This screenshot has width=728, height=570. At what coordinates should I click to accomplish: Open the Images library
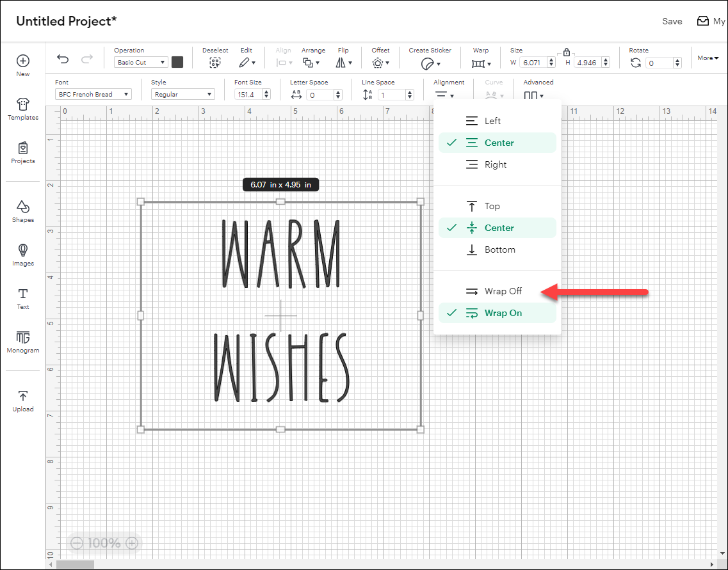click(23, 255)
